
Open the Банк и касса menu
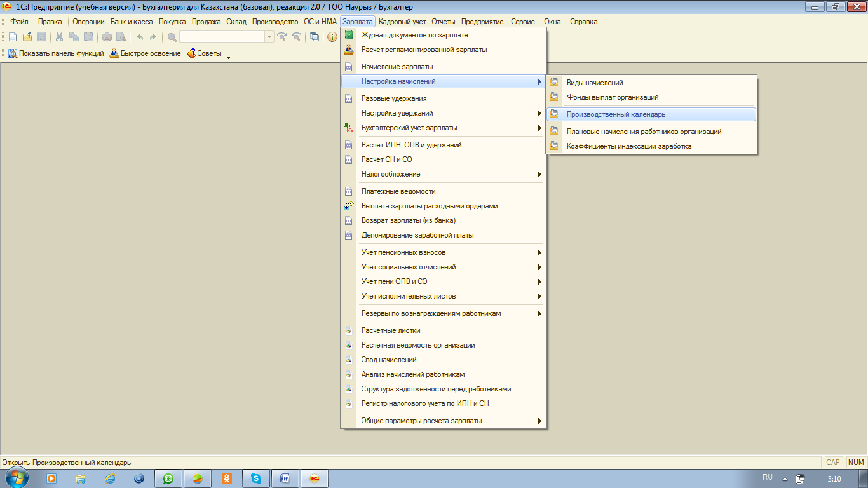coord(132,22)
